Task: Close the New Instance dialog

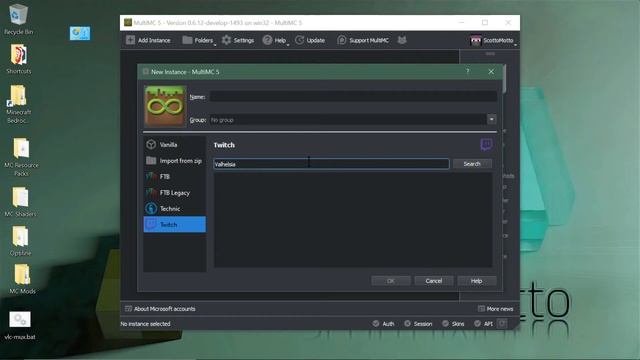Action: [x=491, y=71]
